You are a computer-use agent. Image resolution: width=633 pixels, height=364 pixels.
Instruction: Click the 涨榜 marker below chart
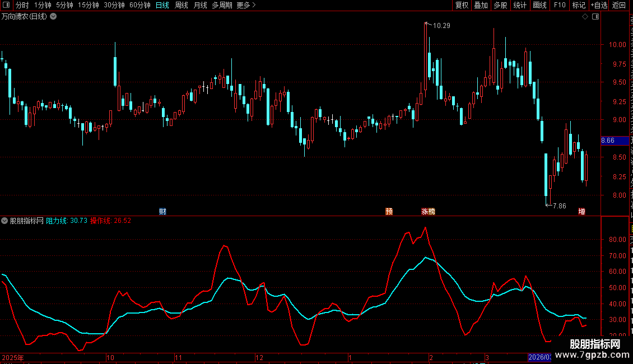[x=429, y=212]
